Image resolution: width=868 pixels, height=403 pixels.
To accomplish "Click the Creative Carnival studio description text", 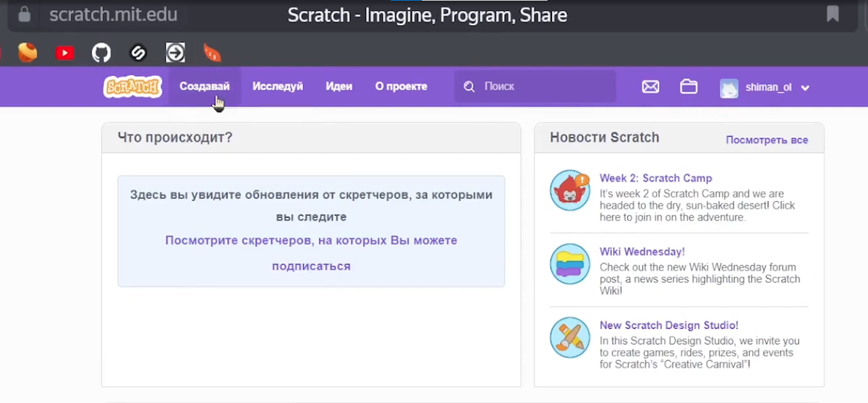I will (x=699, y=353).
